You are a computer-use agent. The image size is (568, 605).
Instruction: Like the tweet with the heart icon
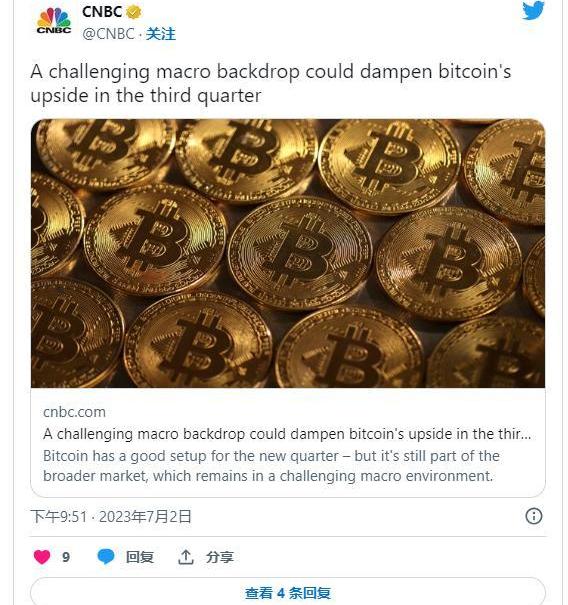[42, 557]
